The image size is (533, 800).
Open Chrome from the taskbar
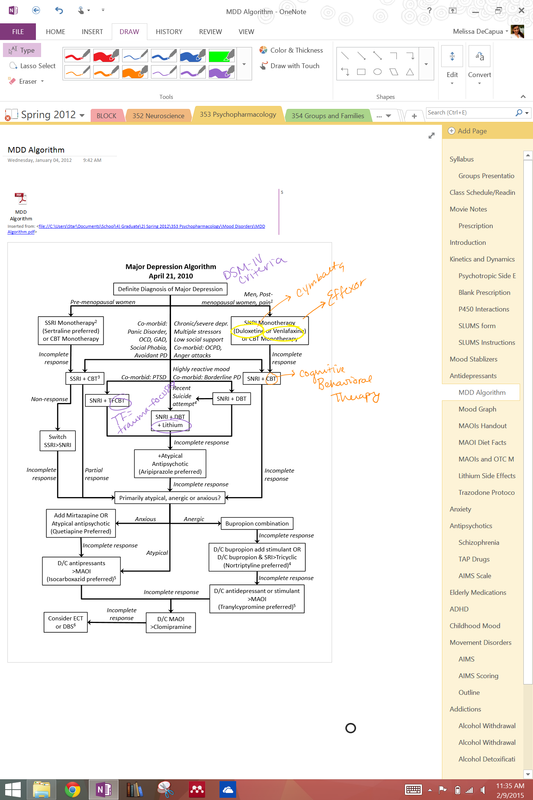72,790
